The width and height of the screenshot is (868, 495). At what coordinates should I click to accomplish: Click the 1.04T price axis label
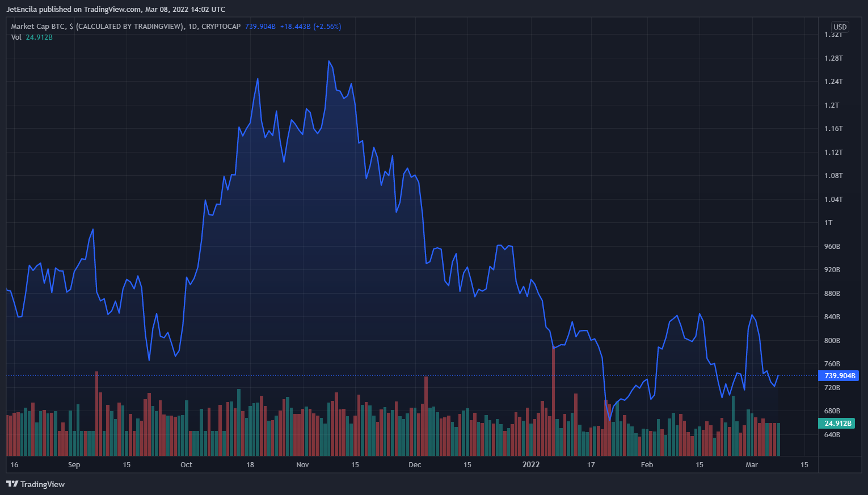pos(833,199)
